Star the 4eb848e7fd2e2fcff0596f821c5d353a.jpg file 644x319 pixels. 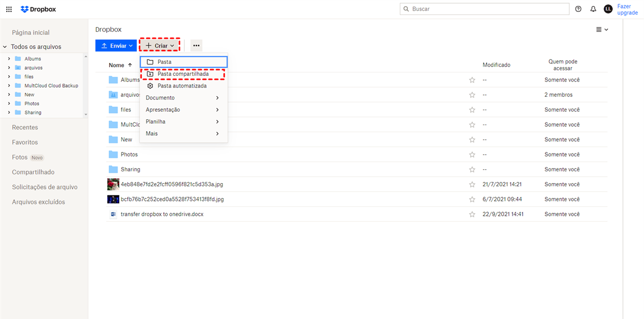coord(472,184)
